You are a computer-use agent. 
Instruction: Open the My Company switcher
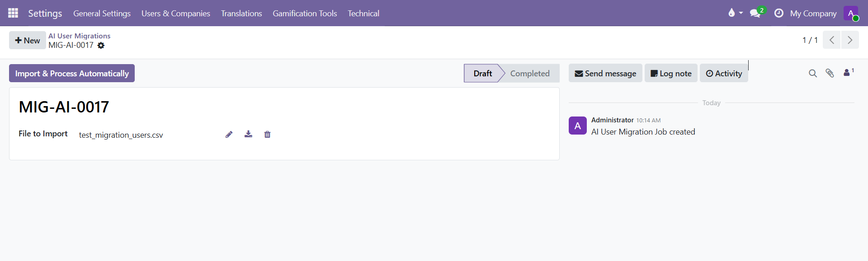pyautogui.click(x=813, y=14)
